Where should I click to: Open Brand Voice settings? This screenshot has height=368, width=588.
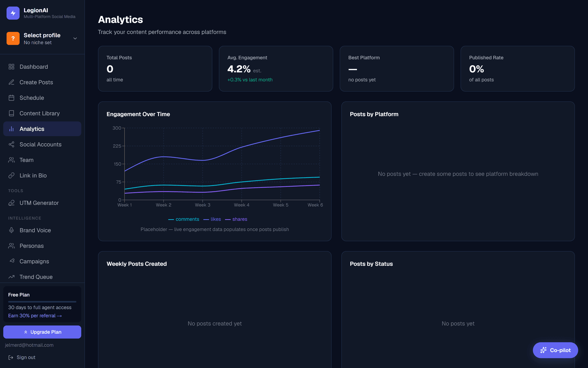42,230
